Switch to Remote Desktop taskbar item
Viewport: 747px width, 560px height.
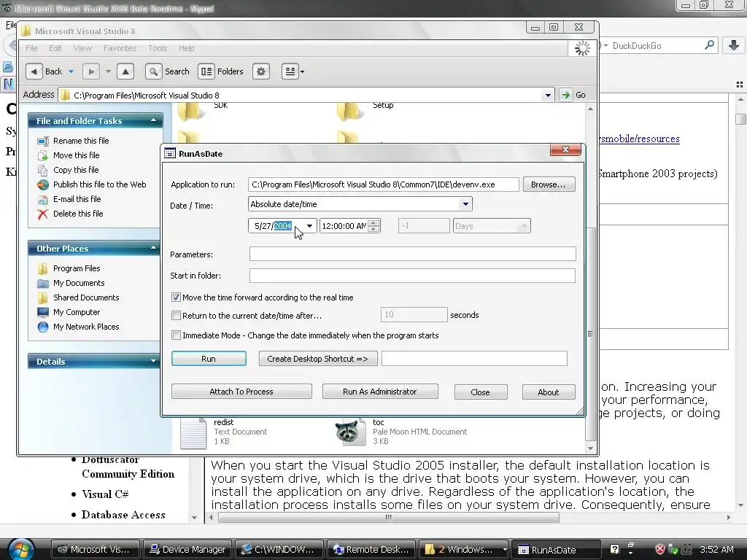371,550
